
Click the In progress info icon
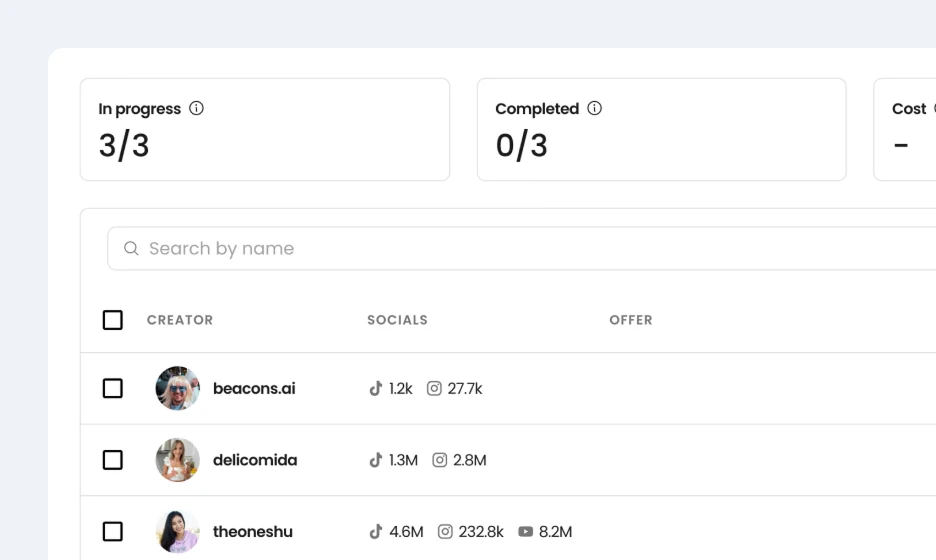[197, 108]
